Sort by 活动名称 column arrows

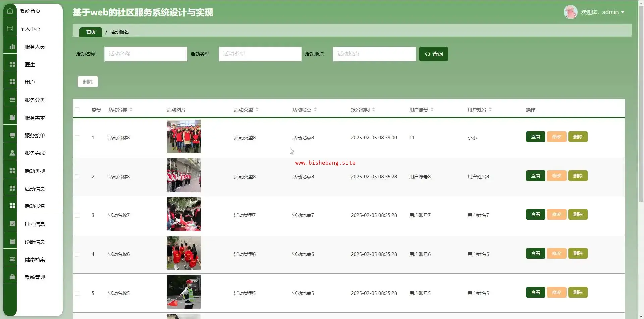(x=131, y=110)
